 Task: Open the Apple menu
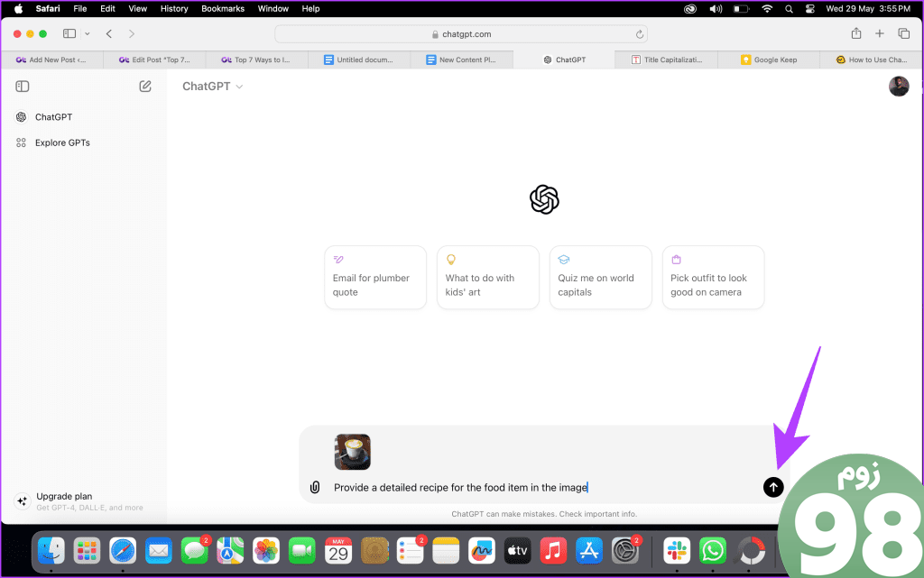[x=18, y=9]
